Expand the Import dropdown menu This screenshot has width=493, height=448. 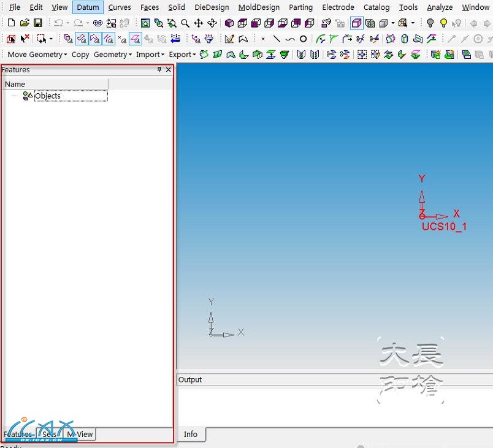coord(150,55)
